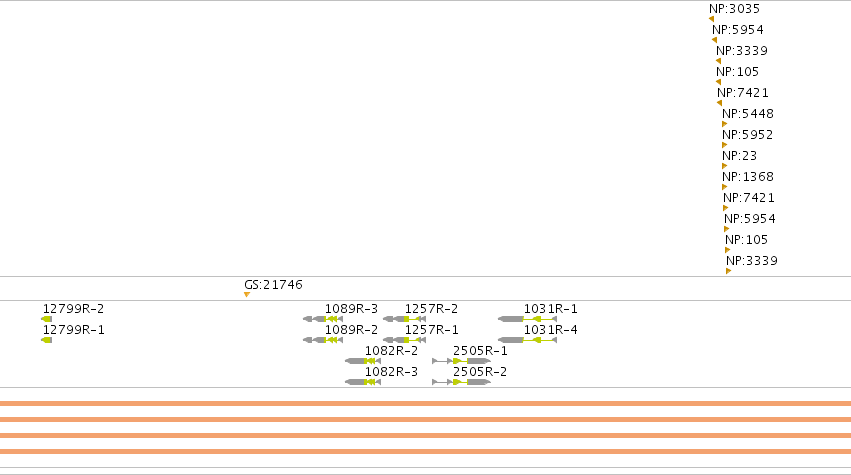Click the 2505R-2 transcript label
Viewport: 851px width, 475px height.
[480, 372]
